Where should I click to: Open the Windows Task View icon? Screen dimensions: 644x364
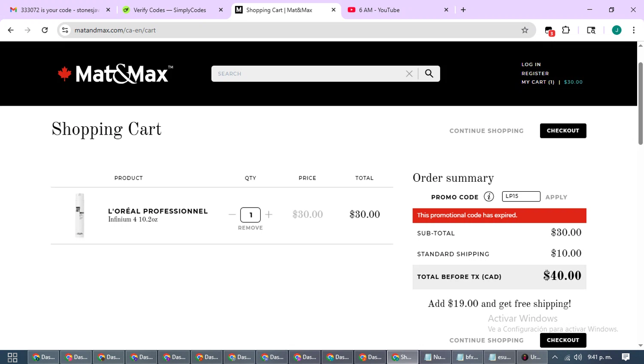pyautogui.click(x=12, y=357)
